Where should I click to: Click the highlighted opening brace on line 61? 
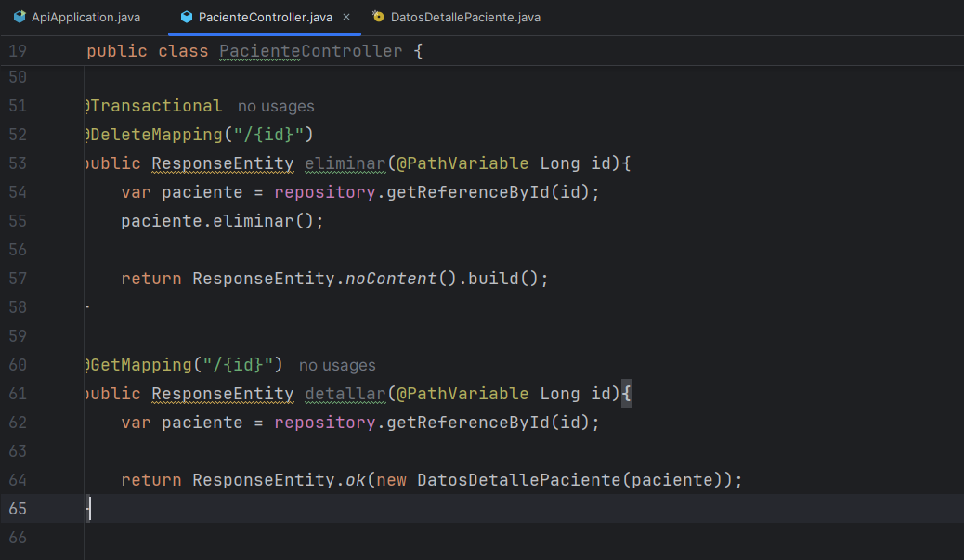(x=626, y=394)
